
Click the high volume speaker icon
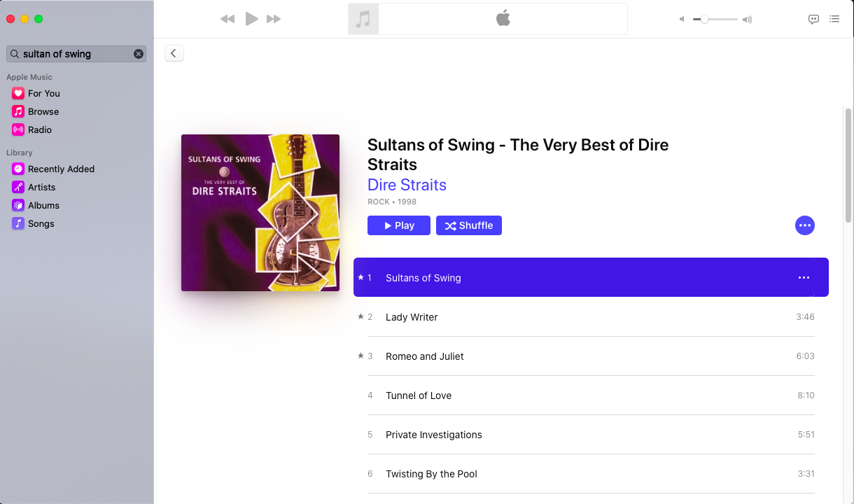(x=748, y=20)
